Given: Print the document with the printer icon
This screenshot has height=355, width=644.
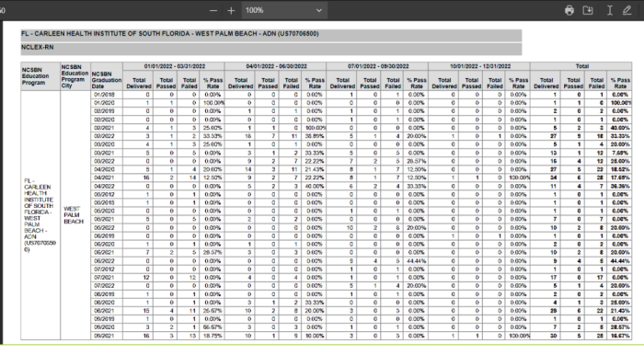Looking at the screenshot, I should point(569,10).
